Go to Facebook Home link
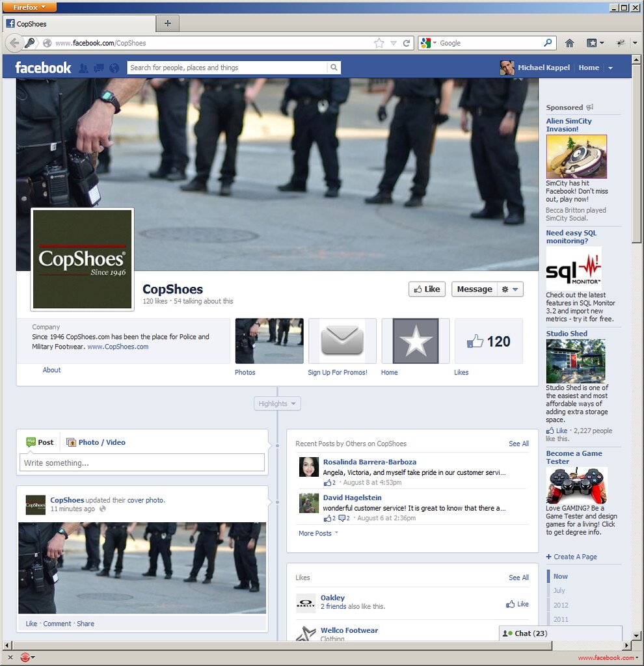The width and height of the screenshot is (644, 666). coord(589,68)
